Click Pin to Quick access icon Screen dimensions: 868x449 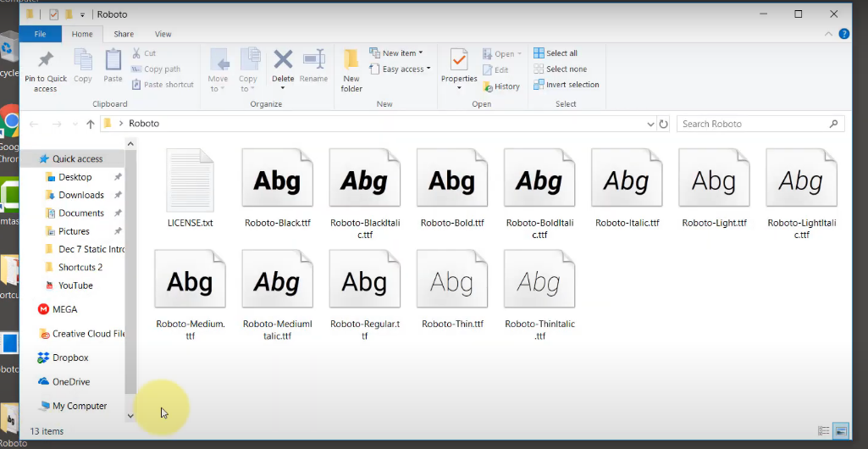pyautogui.click(x=46, y=60)
